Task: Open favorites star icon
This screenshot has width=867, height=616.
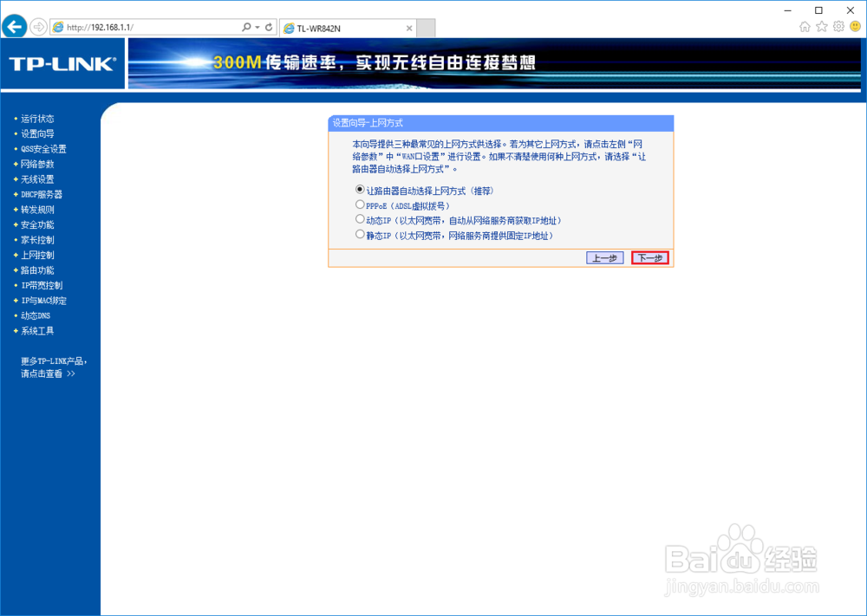Action: pyautogui.click(x=822, y=27)
